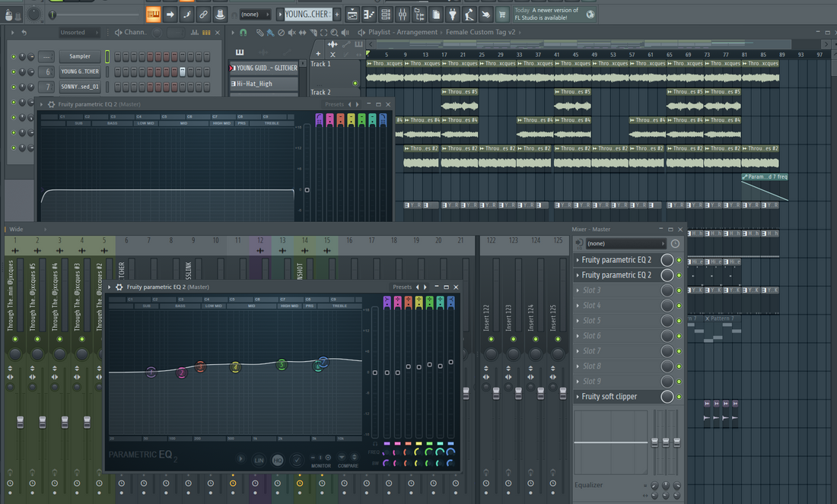Toggle green enable light for Fruity soft clipper
837x504 pixels.
[679, 397]
